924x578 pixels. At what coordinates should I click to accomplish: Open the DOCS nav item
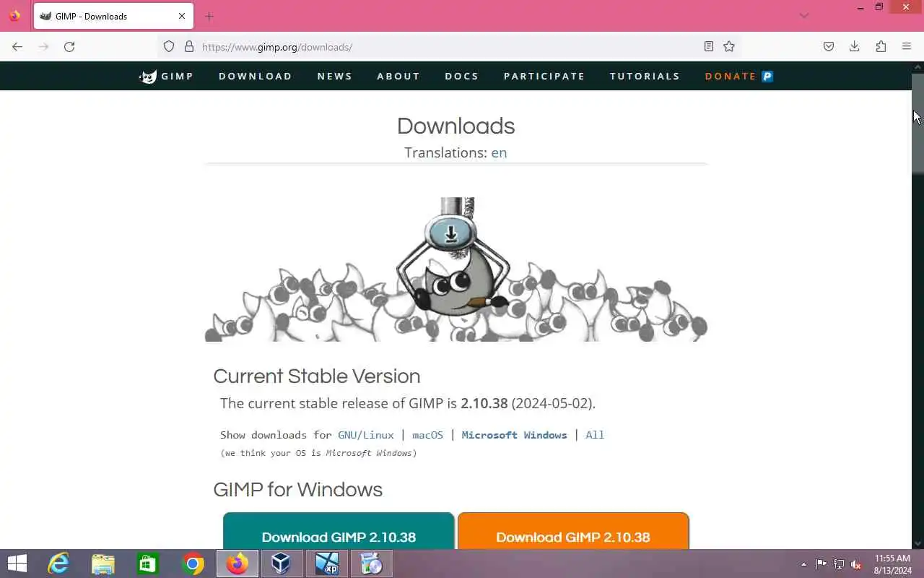click(462, 76)
